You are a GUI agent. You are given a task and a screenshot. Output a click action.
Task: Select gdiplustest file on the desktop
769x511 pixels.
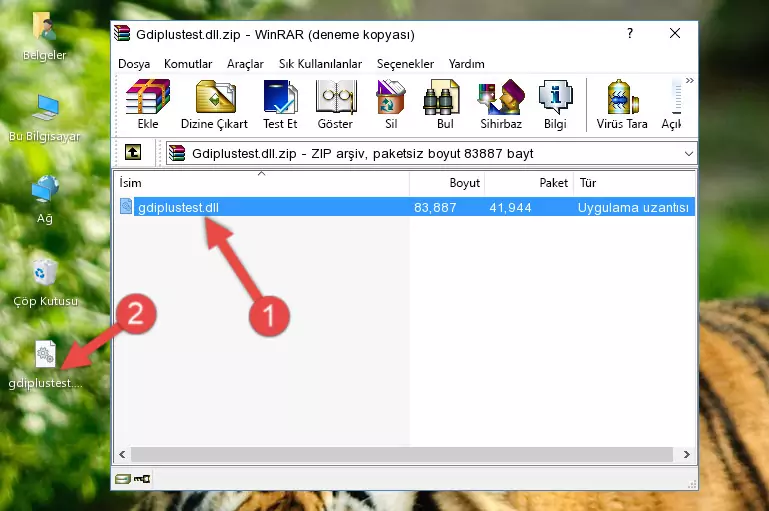click(45, 365)
